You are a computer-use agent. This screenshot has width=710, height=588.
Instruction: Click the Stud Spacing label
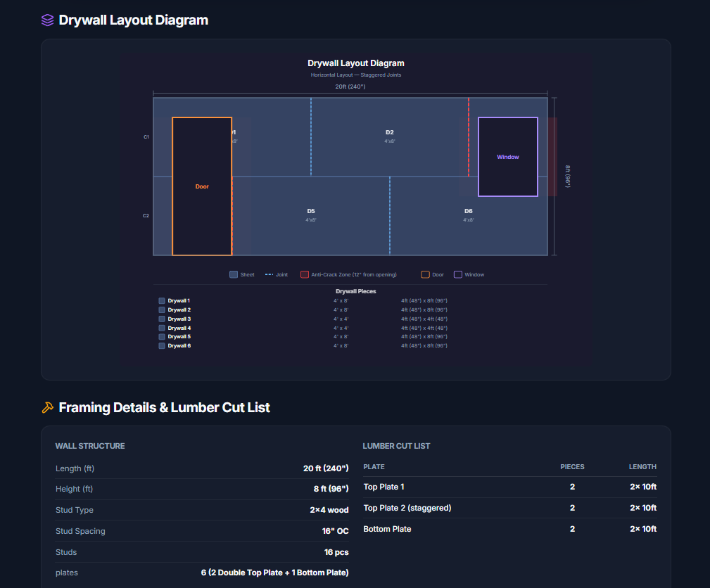click(x=80, y=531)
